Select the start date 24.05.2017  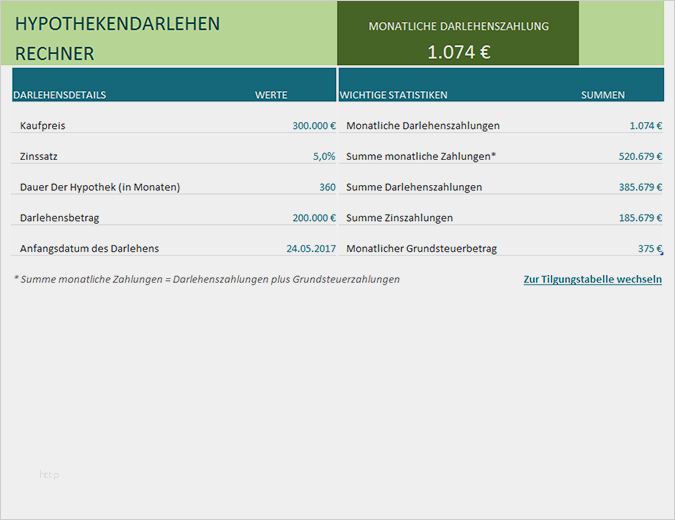point(311,248)
